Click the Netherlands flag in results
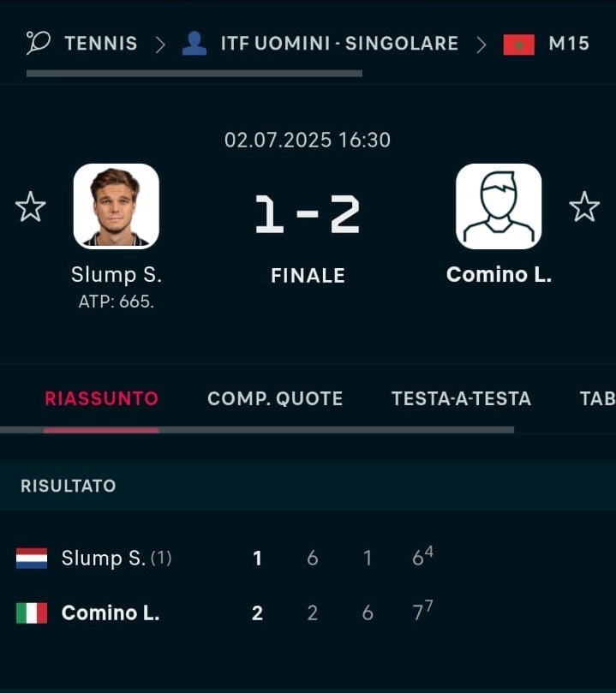Viewport: 616px width, 693px height. tap(32, 559)
